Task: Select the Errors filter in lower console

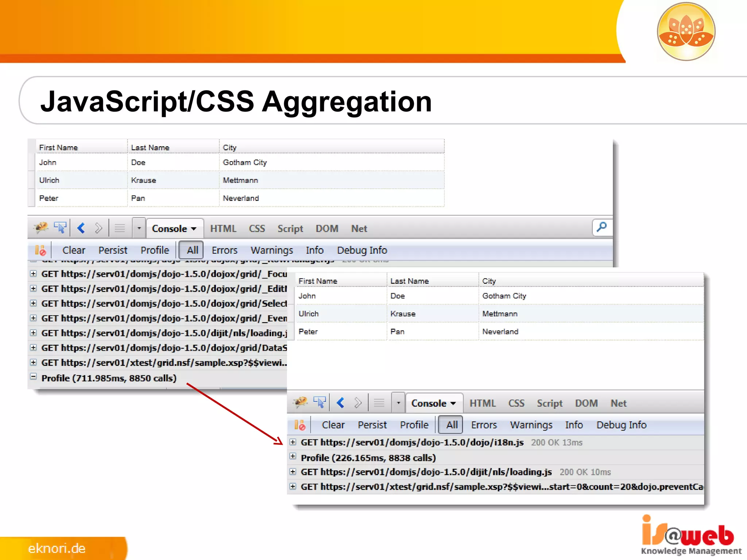Action: click(x=484, y=425)
